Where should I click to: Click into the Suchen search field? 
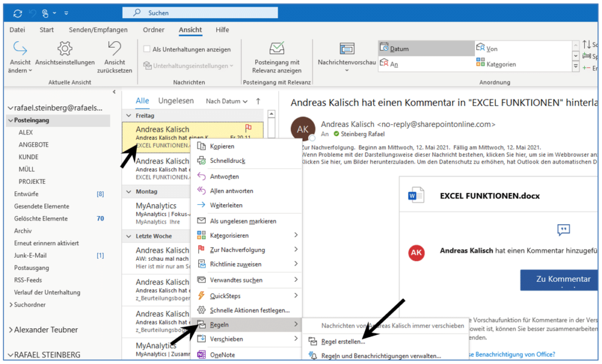(x=200, y=13)
